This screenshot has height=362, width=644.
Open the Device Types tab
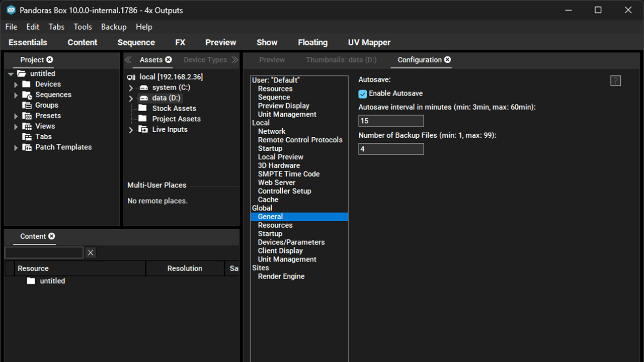coord(205,60)
